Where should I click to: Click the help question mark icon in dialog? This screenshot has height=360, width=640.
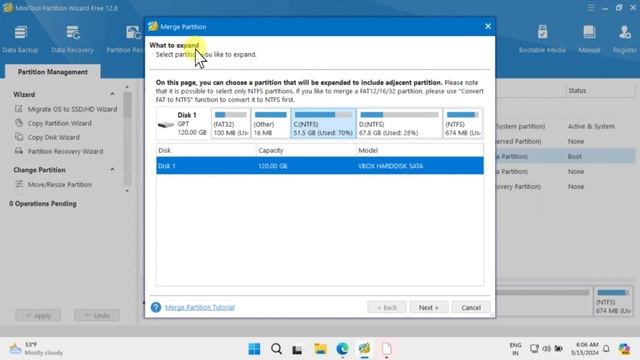point(156,307)
